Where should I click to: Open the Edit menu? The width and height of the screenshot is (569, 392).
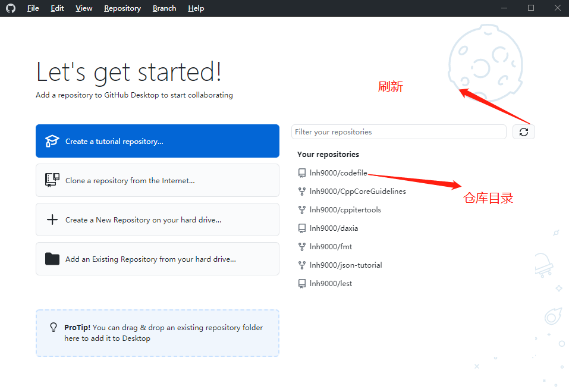coord(57,8)
